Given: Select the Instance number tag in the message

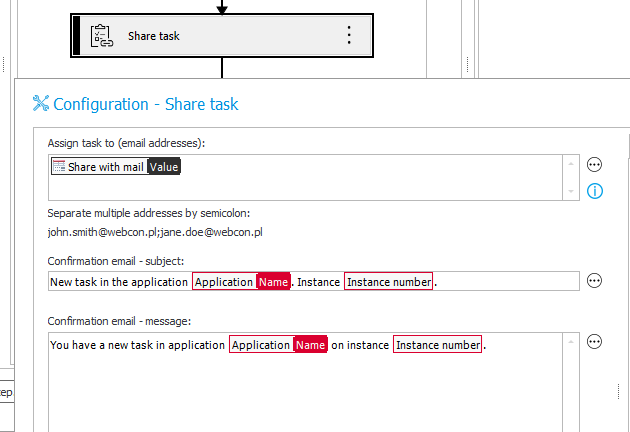Looking at the screenshot, I should tap(437, 345).
